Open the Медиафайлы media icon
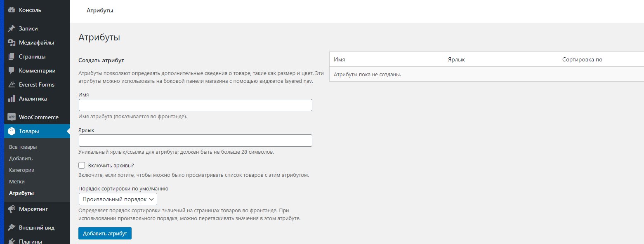Viewport: 644px width, 244px height. pyautogui.click(x=12, y=43)
